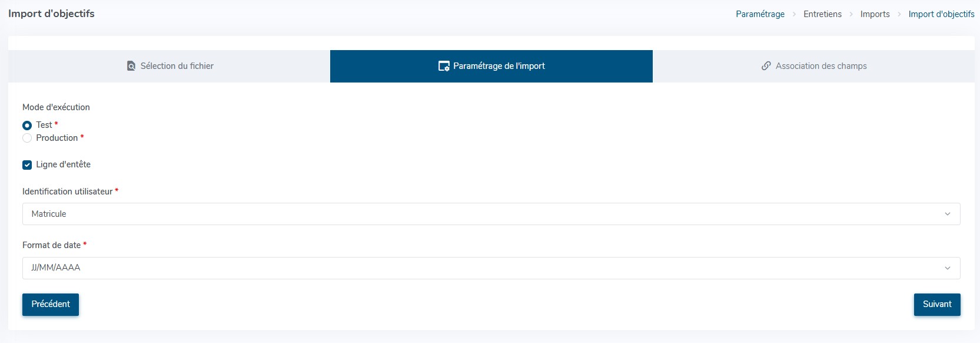Click the Suivant button

click(936, 304)
